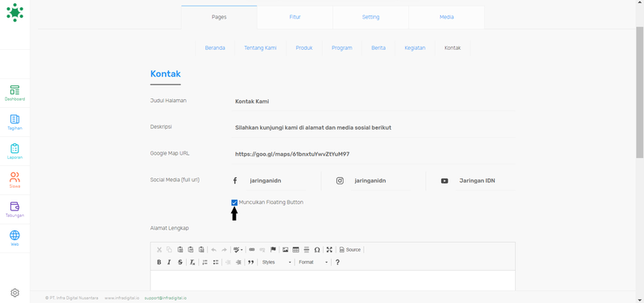Click the Judul Halaman input field
644x303 pixels.
pos(374,102)
